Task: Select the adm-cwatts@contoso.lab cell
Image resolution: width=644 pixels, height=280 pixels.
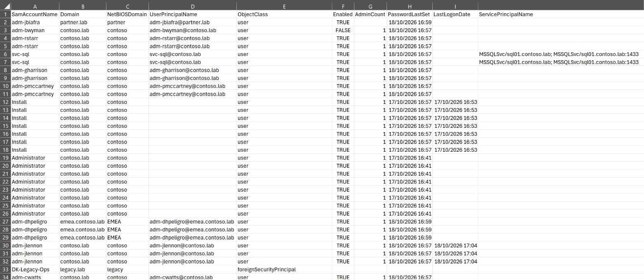Action: pos(192,277)
